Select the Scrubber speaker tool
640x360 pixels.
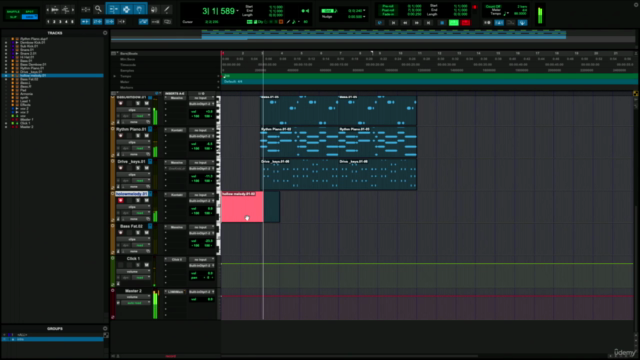tap(154, 9)
